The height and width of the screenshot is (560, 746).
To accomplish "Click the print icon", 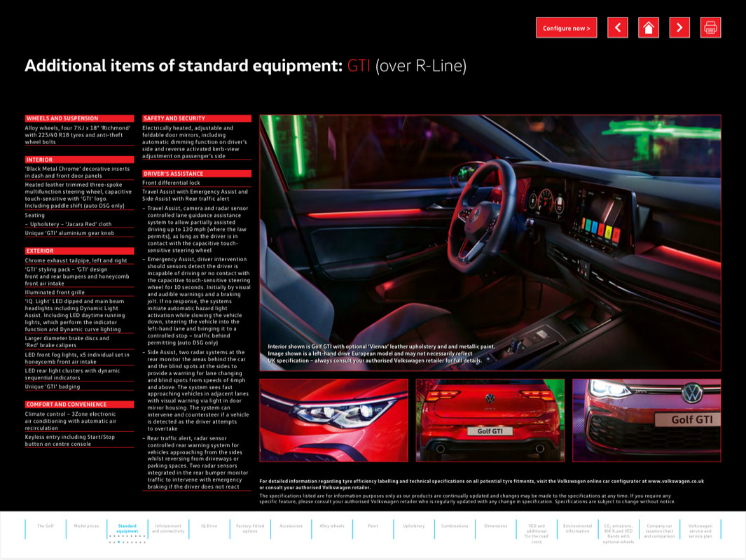I will click(x=710, y=27).
